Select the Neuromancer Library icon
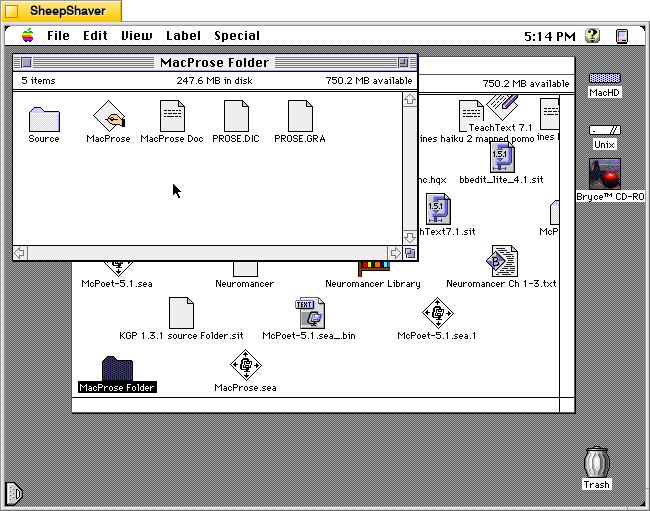Viewport: 650px width, 511px height. [374, 269]
